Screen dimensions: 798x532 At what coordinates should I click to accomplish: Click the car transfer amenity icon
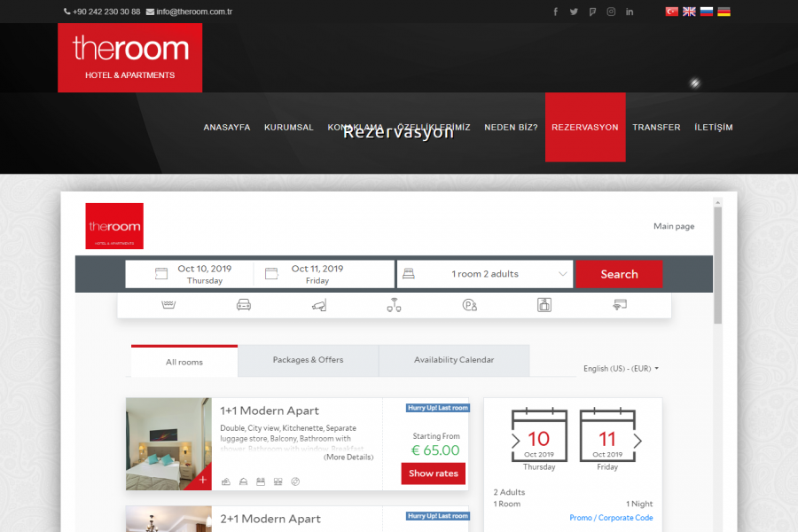coord(244,305)
